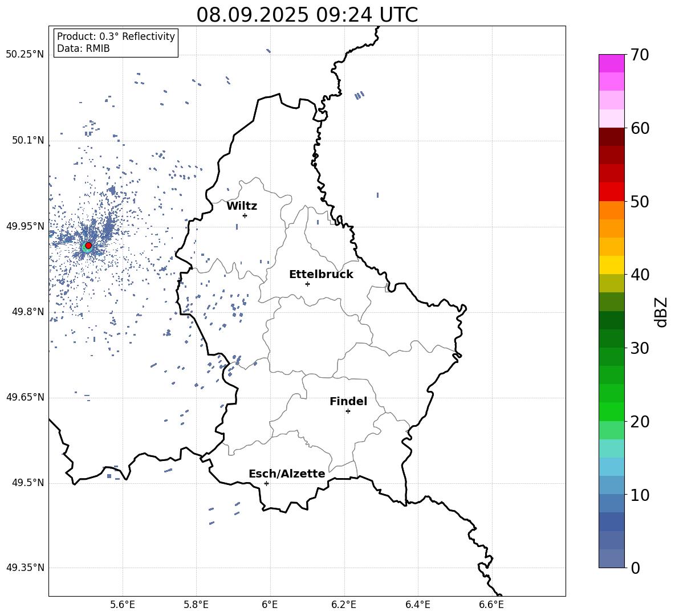Click the colorbar tick label 0
Screen dimensions: 675x616
(x=636, y=568)
